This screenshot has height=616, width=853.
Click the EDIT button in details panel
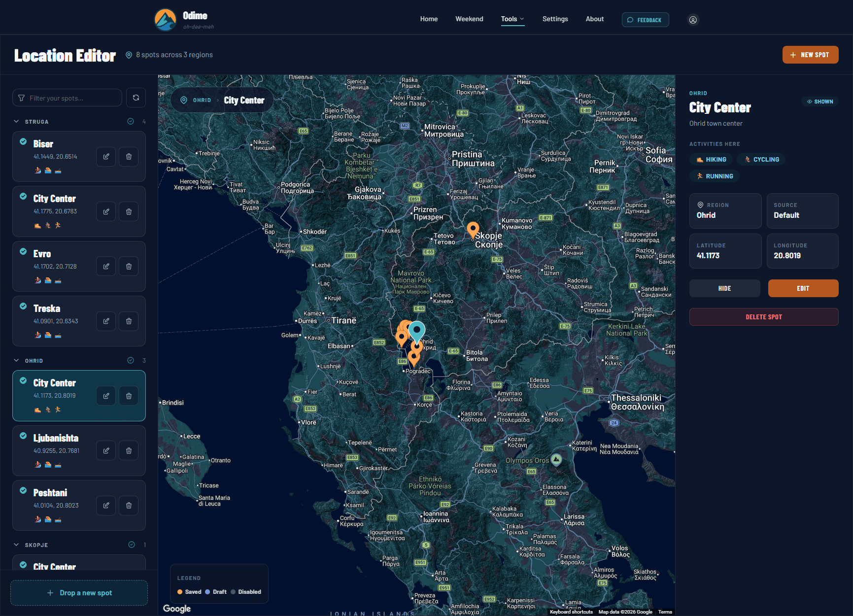[803, 288]
